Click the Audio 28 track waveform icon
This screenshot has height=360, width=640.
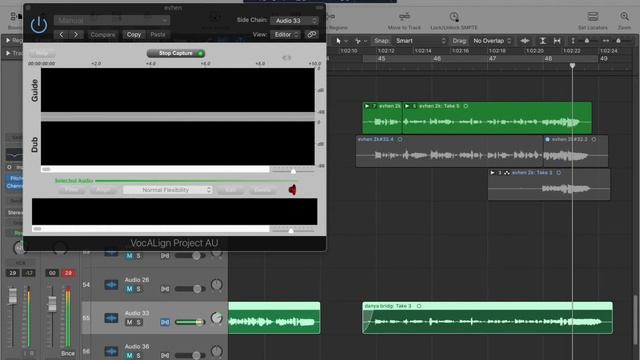click(x=111, y=284)
